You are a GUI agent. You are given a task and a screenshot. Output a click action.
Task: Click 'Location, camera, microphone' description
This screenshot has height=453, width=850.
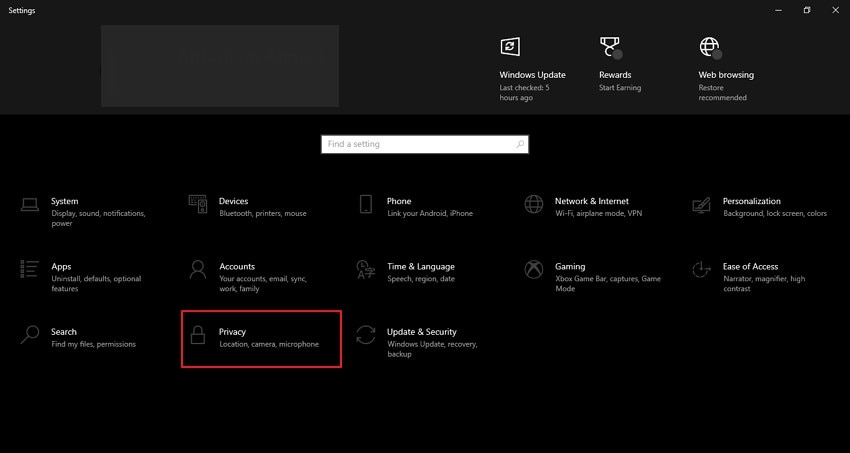point(269,344)
